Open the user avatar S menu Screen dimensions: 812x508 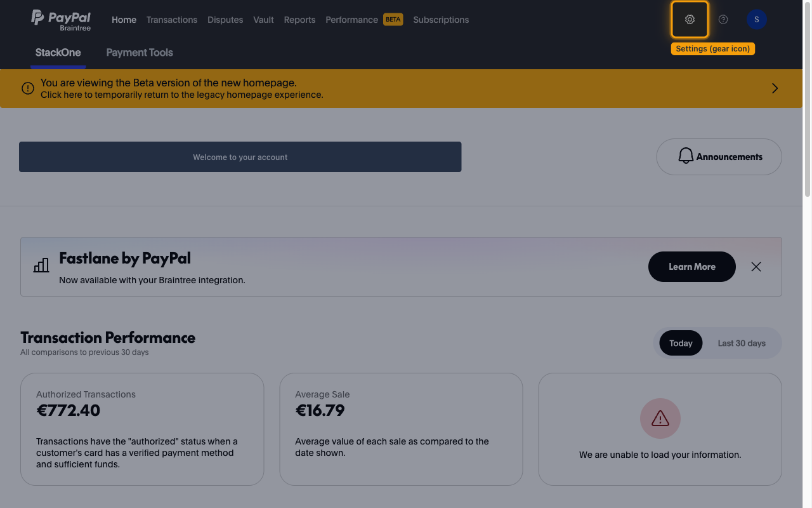click(x=757, y=20)
